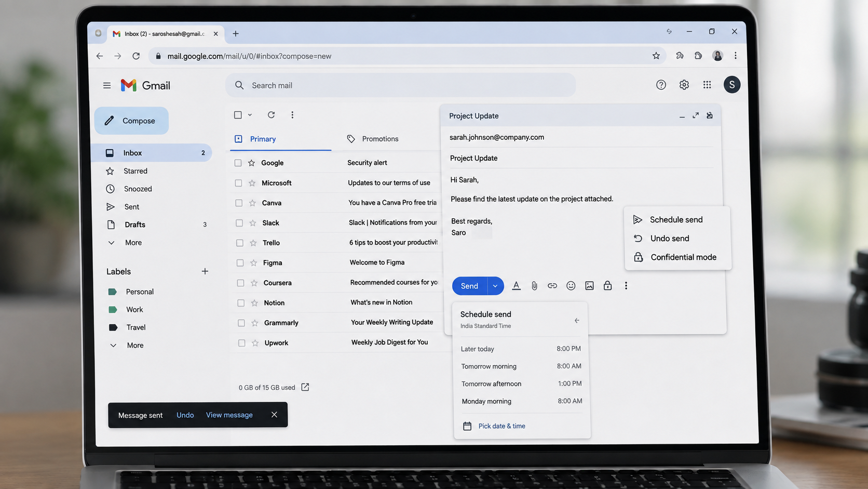This screenshot has height=489, width=868.
Task: Open browser extensions puzzle icon
Action: click(x=680, y=56)
